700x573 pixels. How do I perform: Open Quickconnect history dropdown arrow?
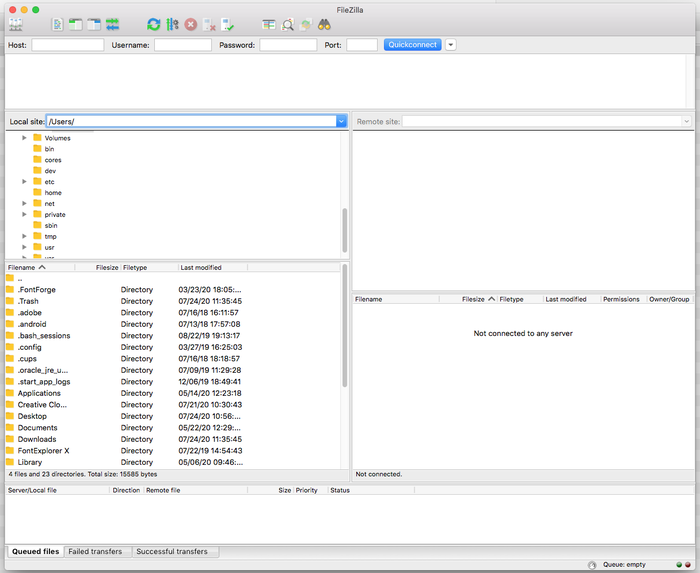click(x=451, y=45)
